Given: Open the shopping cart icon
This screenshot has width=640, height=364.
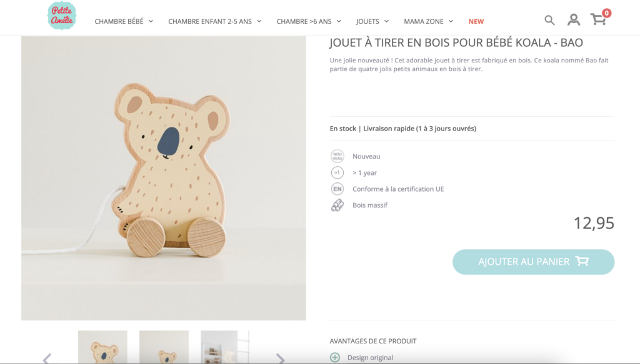Looking at the screenshot, I should pyautogui.click(x=599, y=19).
